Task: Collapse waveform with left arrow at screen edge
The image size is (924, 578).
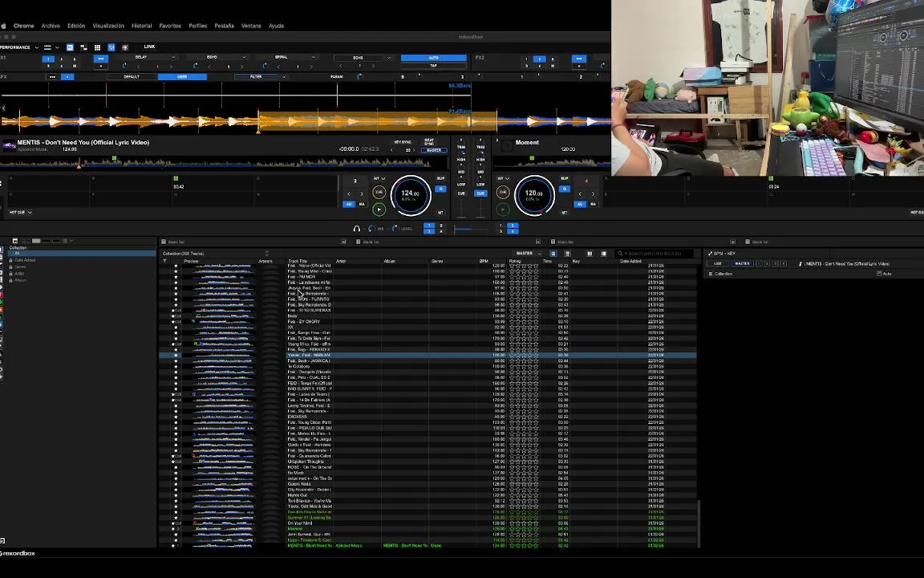Action: tap(3, 108)
